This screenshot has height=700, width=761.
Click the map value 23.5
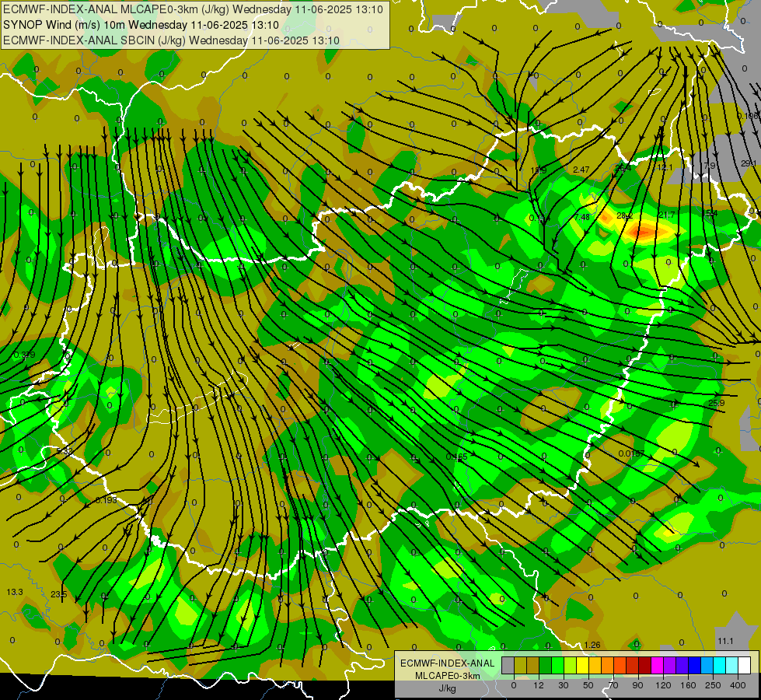click(x=59, y=594)
